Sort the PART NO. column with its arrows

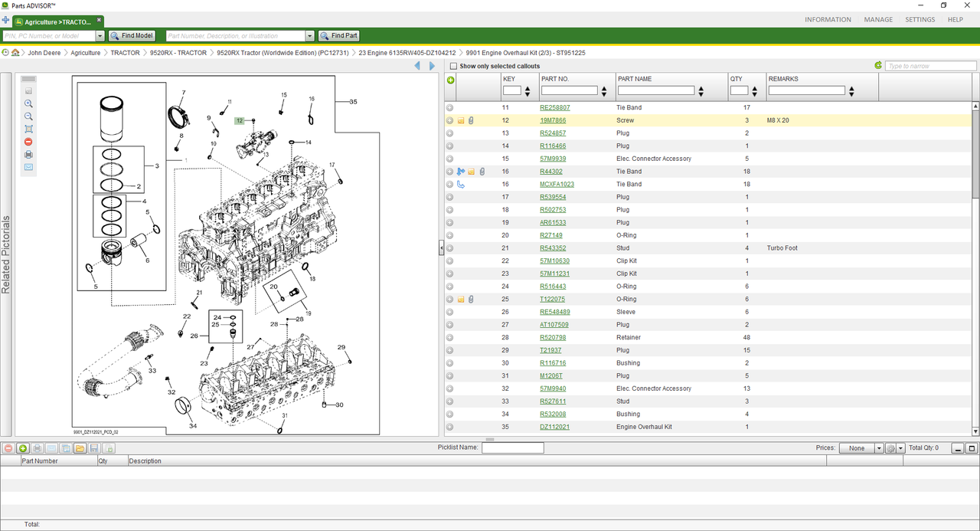(x=604, y=92)
